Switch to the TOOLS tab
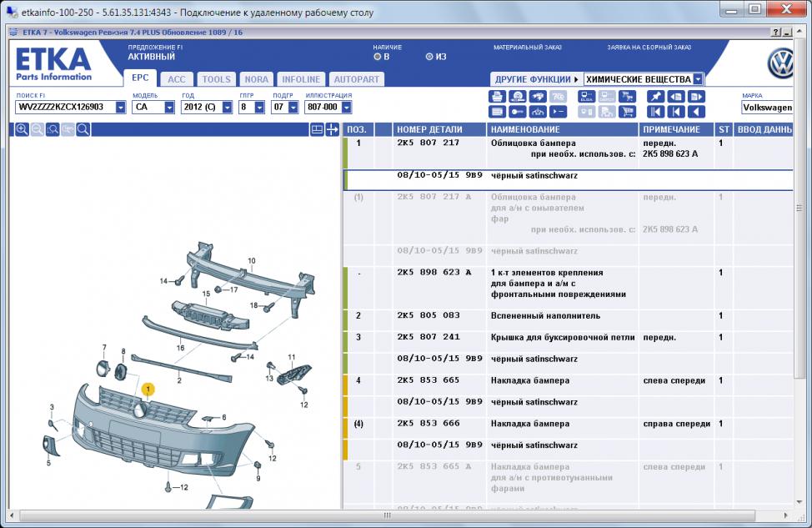This screenshot has width=812, height=528. click(217, 79)
